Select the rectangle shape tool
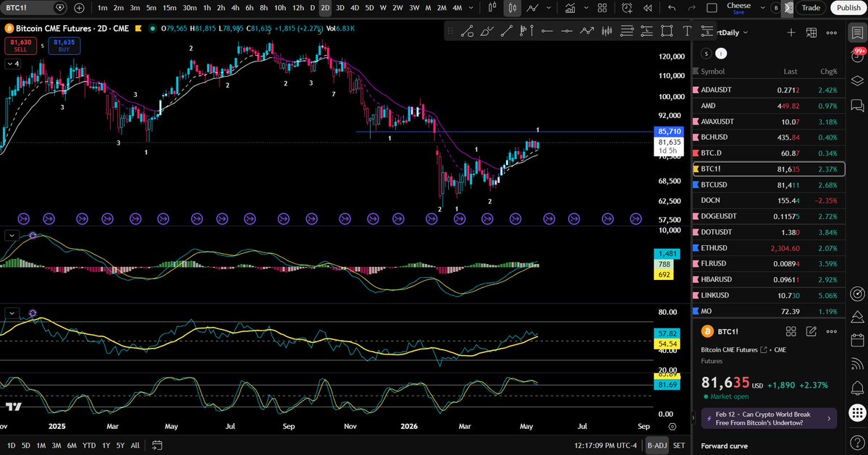The height and width of the screenshot is (455, 868). [667, 32]
